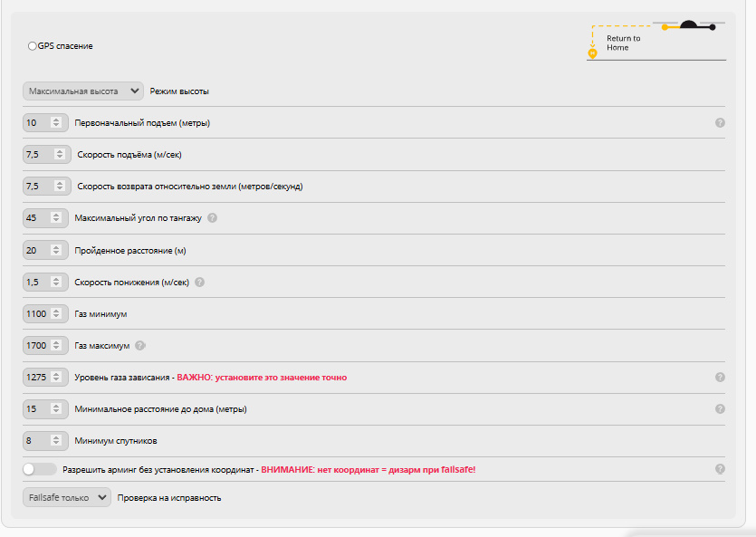Click the Пройденное расстояние input field

point(45,250)
